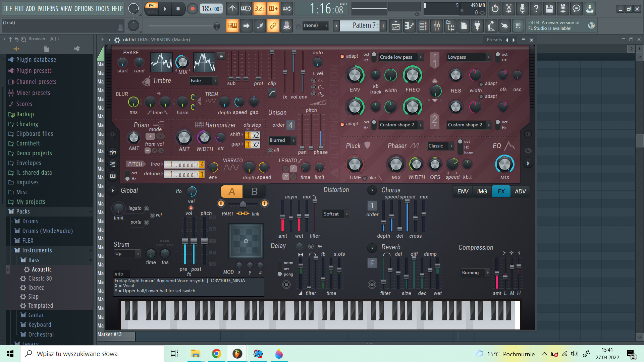Open the TOOLS menu
The image size is (644, 362).
(102, 8)
